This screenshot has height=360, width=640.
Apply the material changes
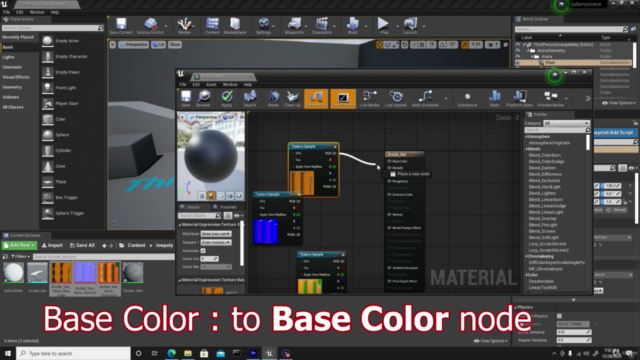[x=227, y=99]
